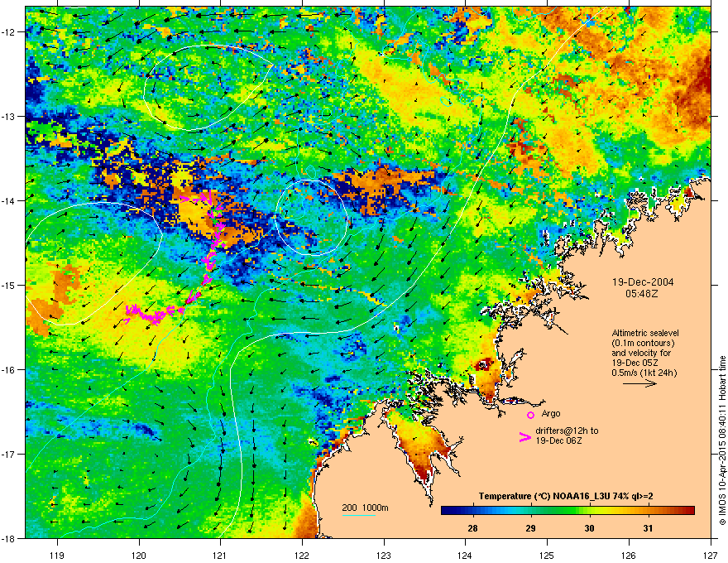Image resolution: width=728 pixels, height=563 pixels.
Task: Click the date label 19-Dec-2004
Action: coord(643,282)
